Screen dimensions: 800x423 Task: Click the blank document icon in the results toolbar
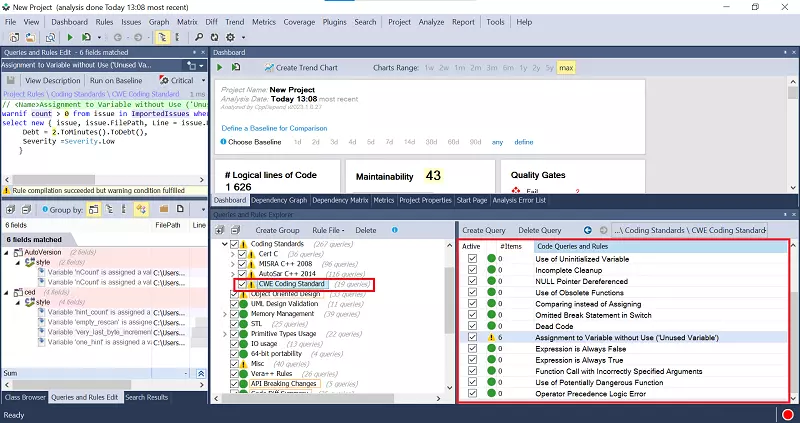[180, 209]
